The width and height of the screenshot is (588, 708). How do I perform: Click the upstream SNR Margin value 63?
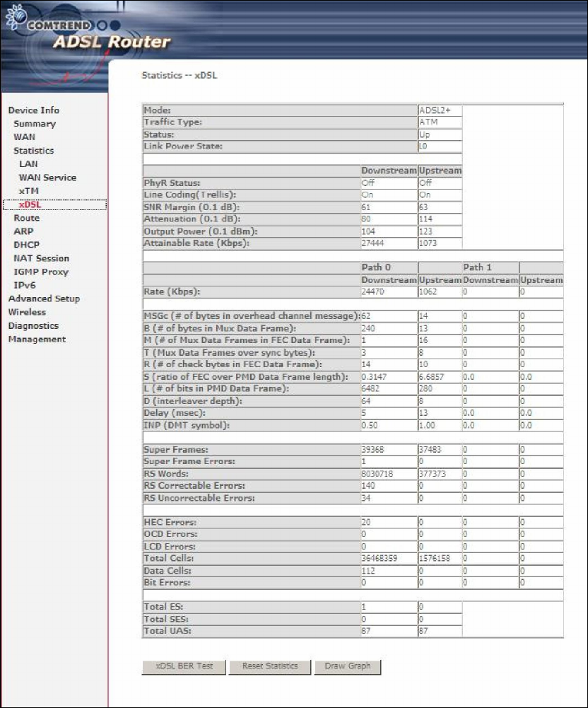pos(424,207)
